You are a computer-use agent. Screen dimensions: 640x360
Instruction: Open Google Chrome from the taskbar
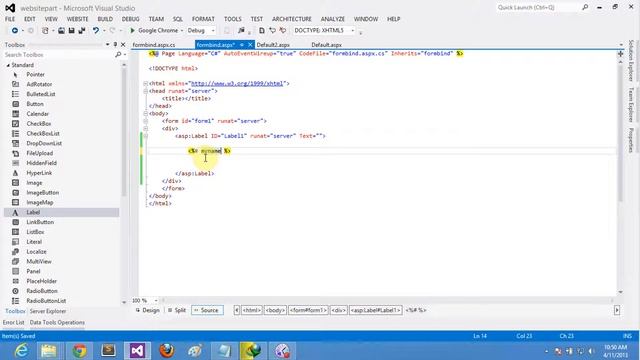click(x=79, y=351)
